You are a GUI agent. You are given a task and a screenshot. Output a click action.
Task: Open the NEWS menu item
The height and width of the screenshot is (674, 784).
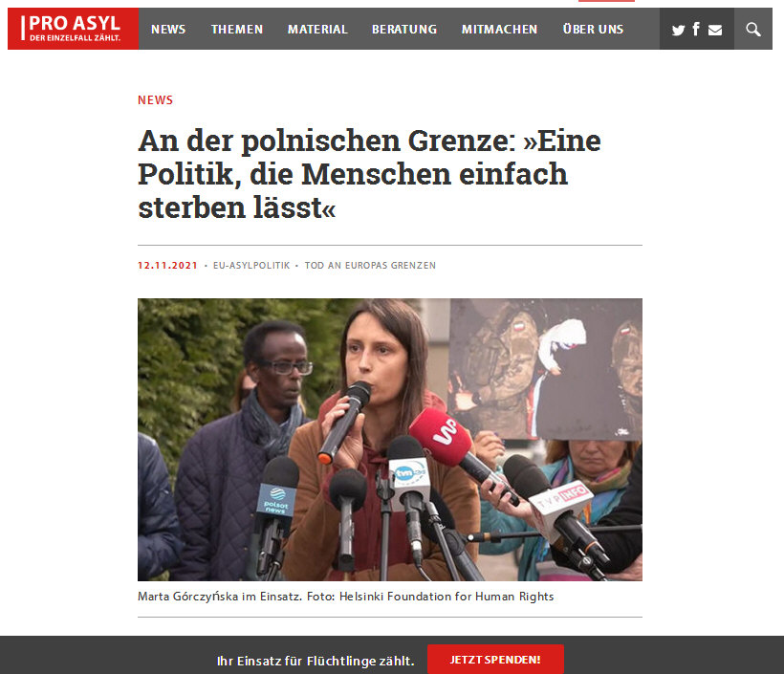168,30
